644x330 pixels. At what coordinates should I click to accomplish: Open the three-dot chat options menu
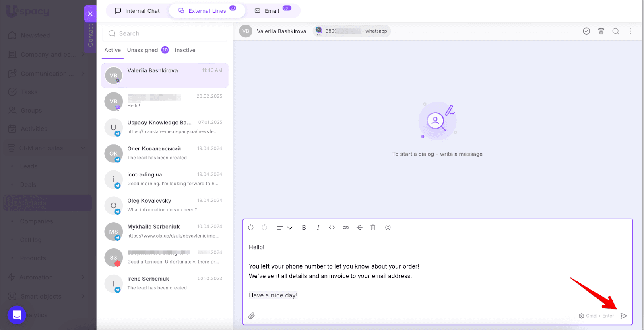tap(630, 31)
